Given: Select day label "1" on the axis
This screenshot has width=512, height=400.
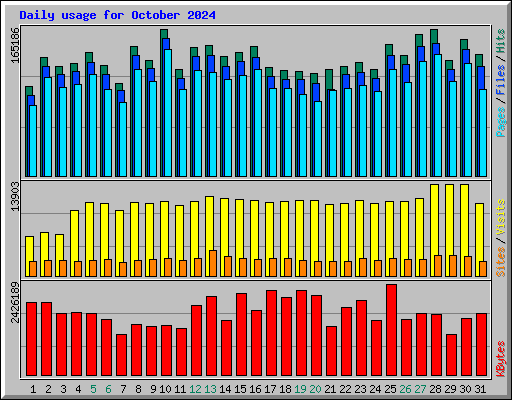Looking at the screenshot, I should (33, 389).
